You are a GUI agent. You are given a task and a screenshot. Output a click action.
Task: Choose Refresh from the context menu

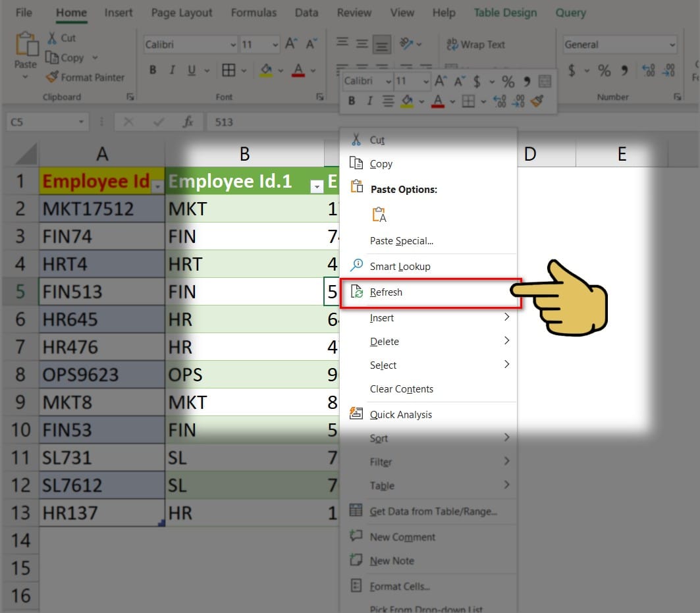coord(386,292)
